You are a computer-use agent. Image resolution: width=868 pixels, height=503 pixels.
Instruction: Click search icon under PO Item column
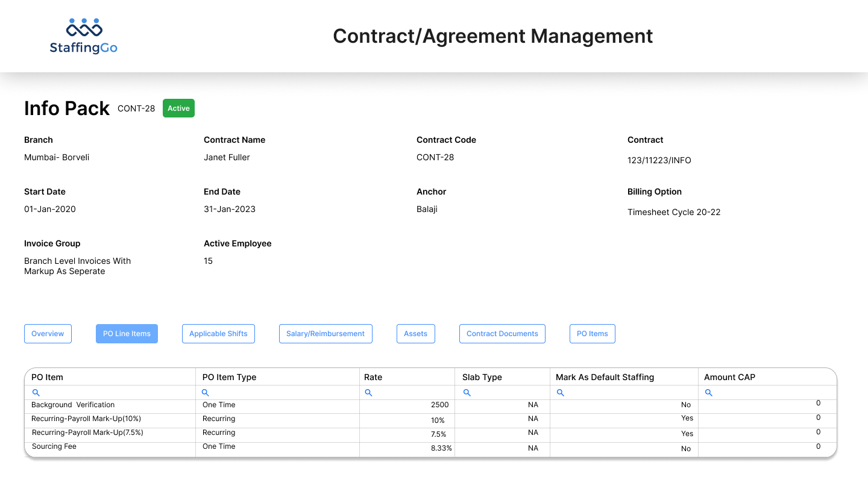tap(36, 393)
